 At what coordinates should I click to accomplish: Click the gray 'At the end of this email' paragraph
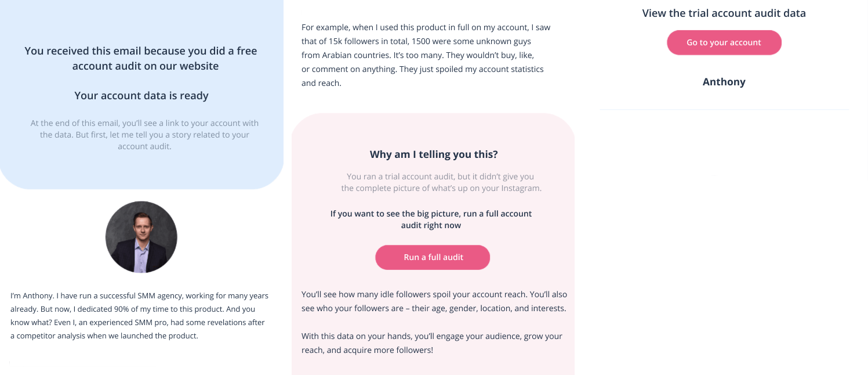144,135
